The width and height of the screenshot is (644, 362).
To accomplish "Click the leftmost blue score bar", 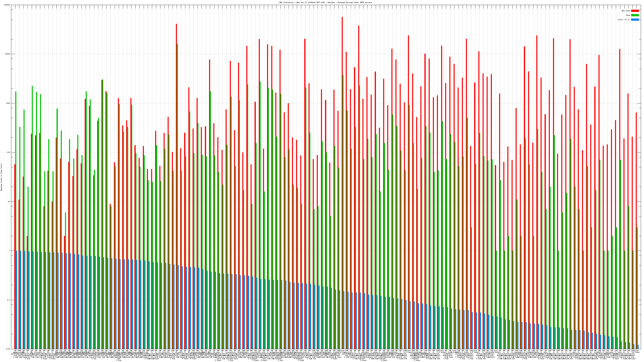I will tap(17, 300).
